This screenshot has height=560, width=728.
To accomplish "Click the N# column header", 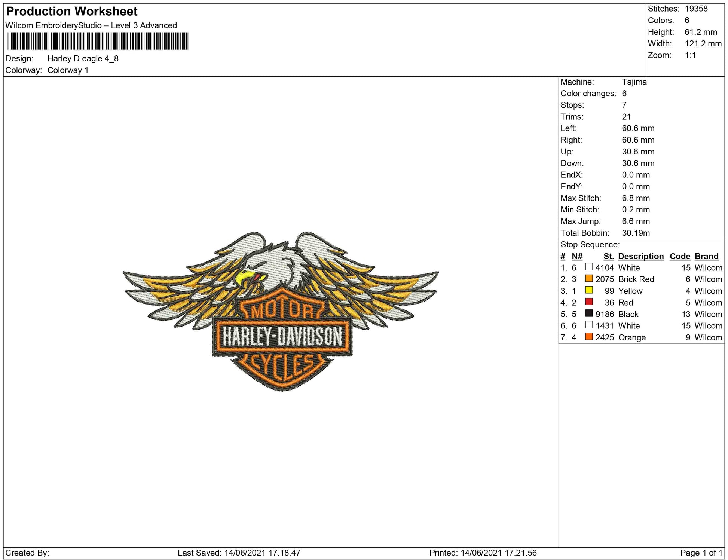I will point(577,256).
